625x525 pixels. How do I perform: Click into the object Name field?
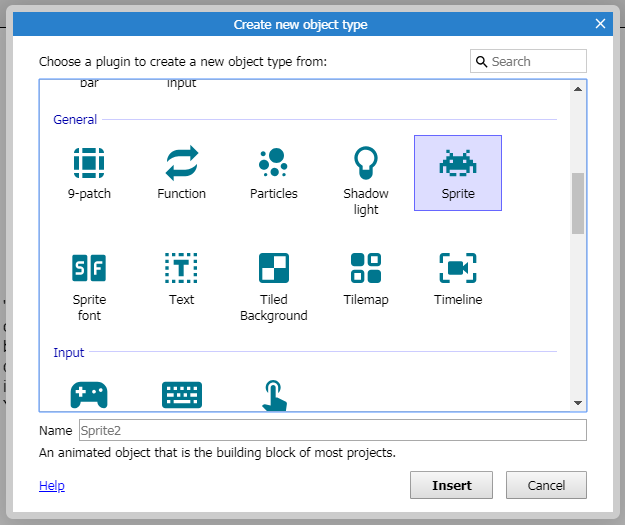332,430
